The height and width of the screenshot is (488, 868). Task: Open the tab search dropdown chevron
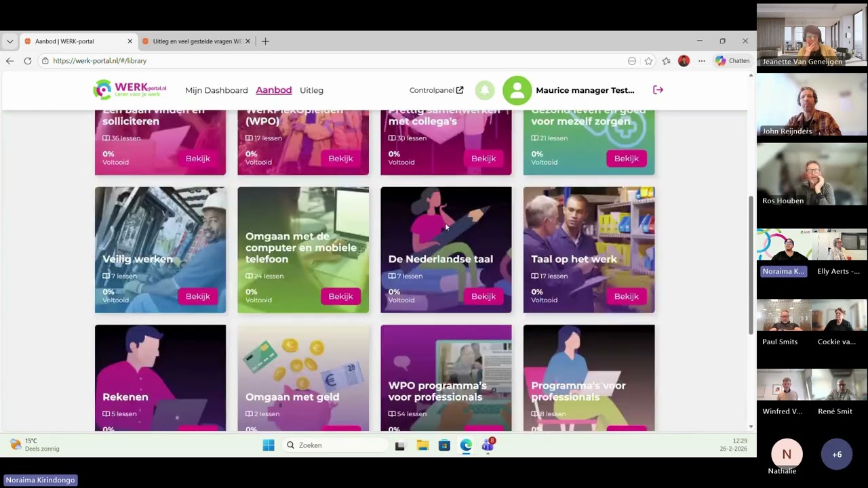point(9,41)
